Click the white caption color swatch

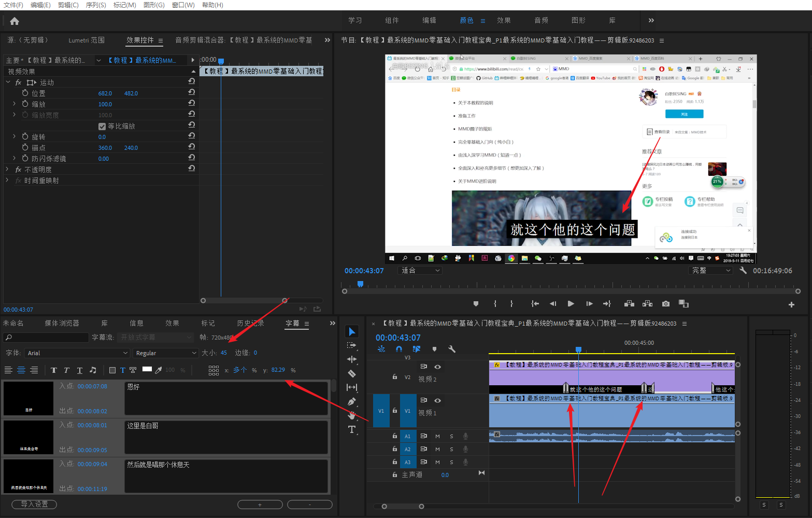(147, 369)
